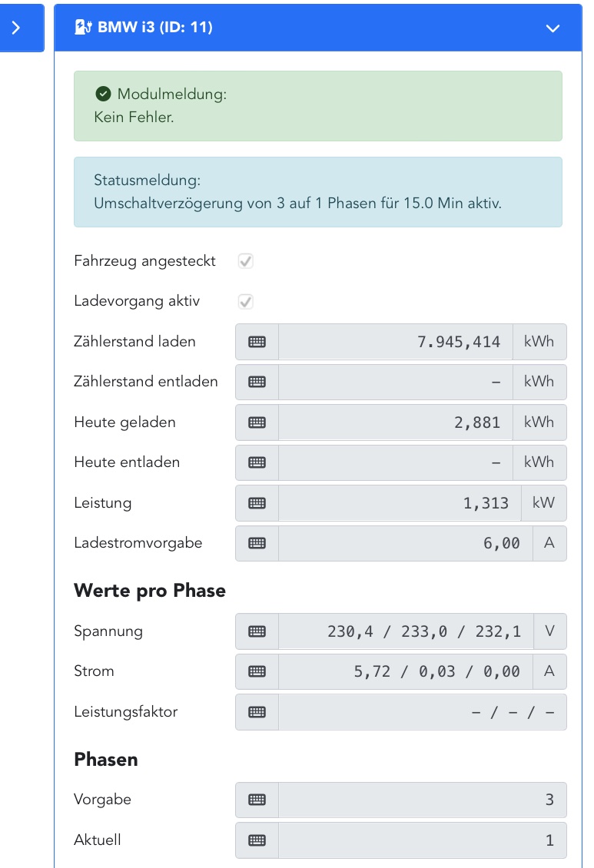Click the BMW i3 (ID: 11) header title
Image resolution: width=594 pixels, height=868 pixels.
(154, 28)
